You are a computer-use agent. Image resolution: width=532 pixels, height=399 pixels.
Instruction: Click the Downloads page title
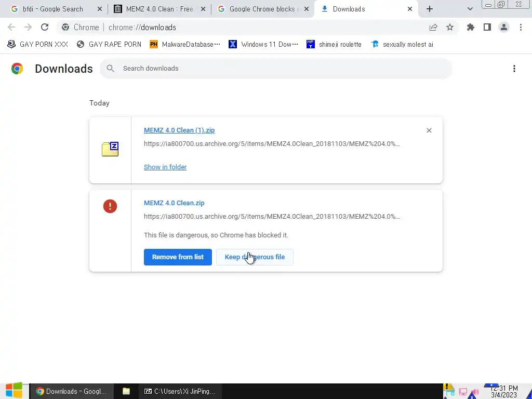(64, 69)
